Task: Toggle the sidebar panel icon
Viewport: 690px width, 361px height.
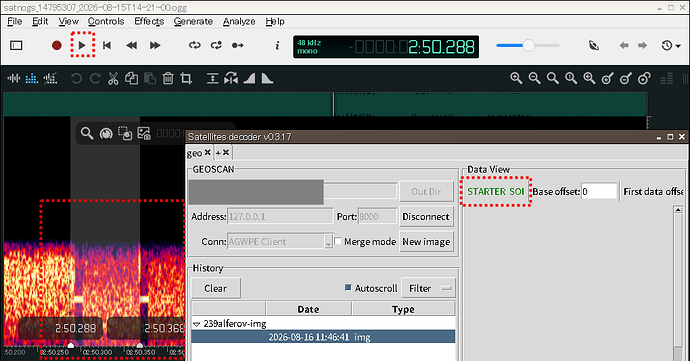Action: (16, 45)
